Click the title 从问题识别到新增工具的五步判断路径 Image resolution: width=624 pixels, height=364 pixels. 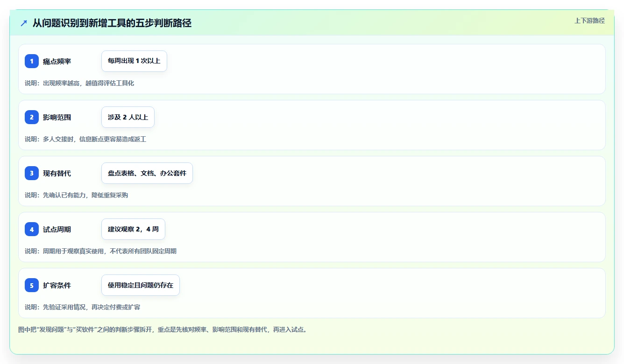(112, 23)
